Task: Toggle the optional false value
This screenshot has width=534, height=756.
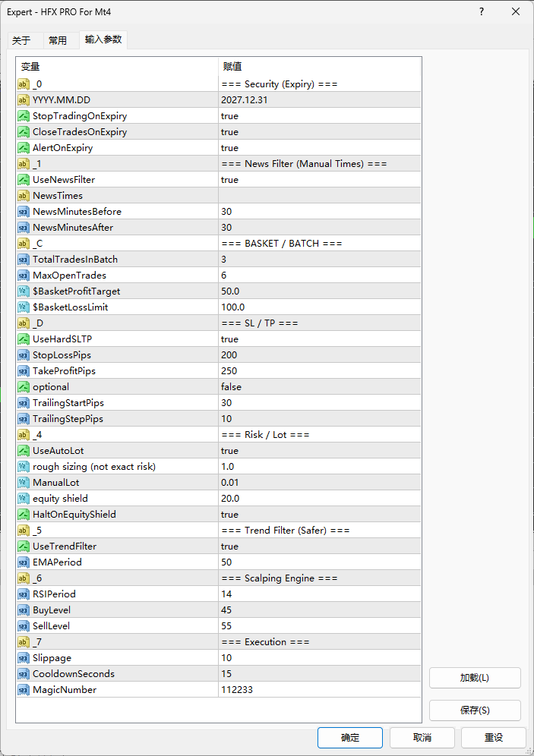Action: point(319,387)
